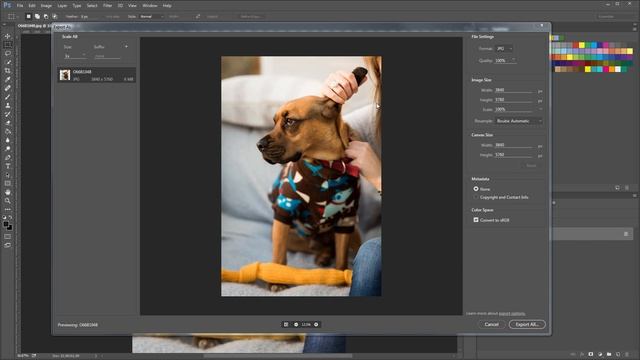Select the Paint Bucket tool
640x360 pixels.
pos(8,131)
